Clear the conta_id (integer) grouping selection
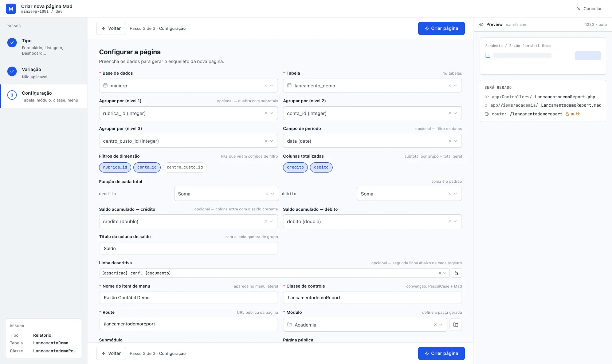 coord(450,113)
